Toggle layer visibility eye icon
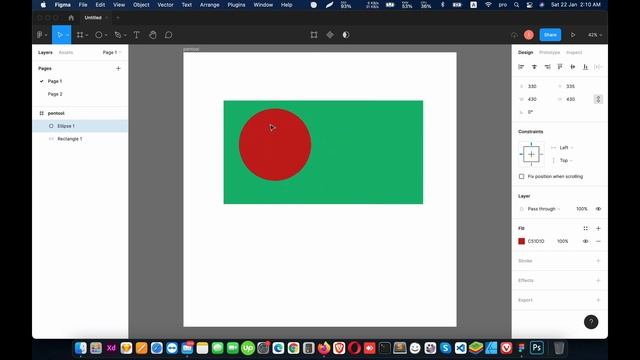 [598, 209]
